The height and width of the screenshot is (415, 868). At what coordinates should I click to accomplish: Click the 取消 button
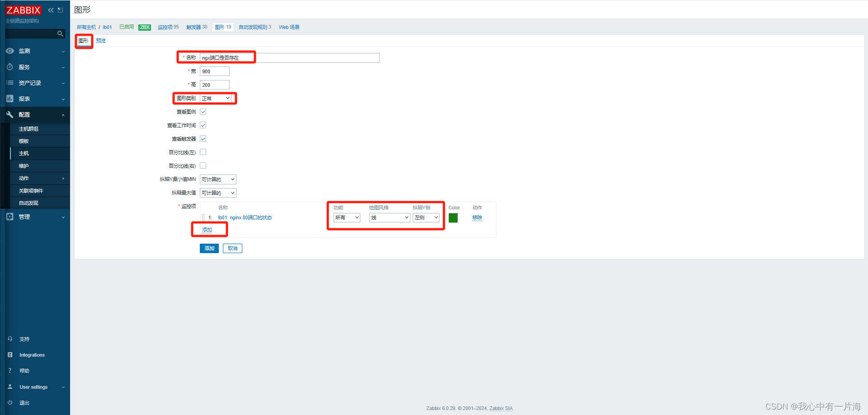(x=232, y=248)
